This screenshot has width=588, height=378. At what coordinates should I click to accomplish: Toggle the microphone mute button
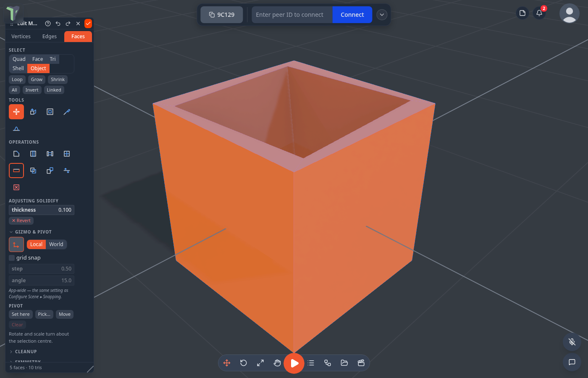pyautogui.click(x=572, y=342)
